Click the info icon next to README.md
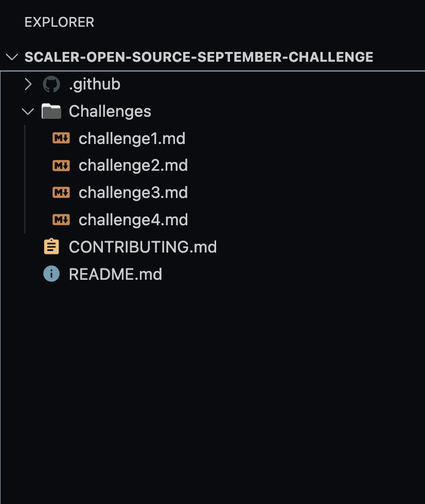 [x=51, y=274]
